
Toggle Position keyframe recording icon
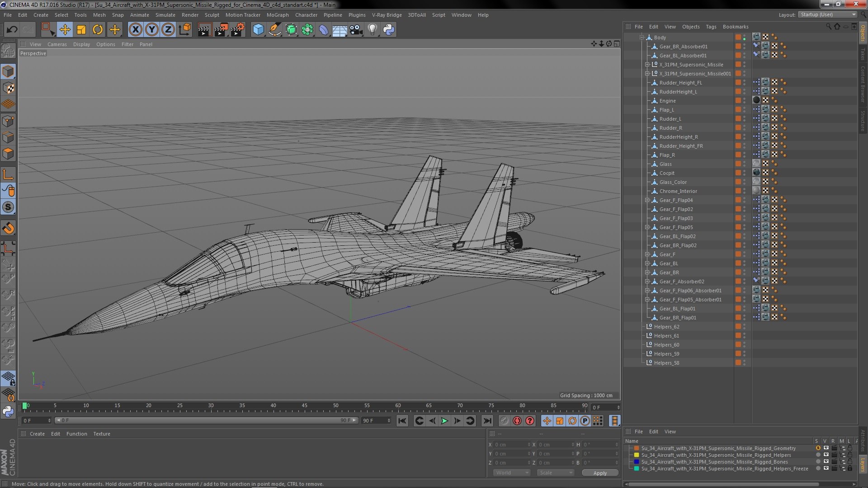tap(547, 421)
